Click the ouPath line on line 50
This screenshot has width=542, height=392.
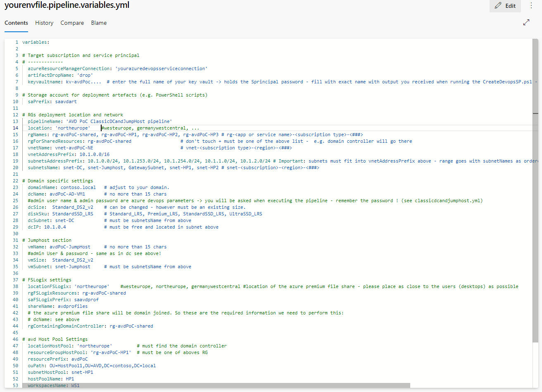[x=92, y=366]
